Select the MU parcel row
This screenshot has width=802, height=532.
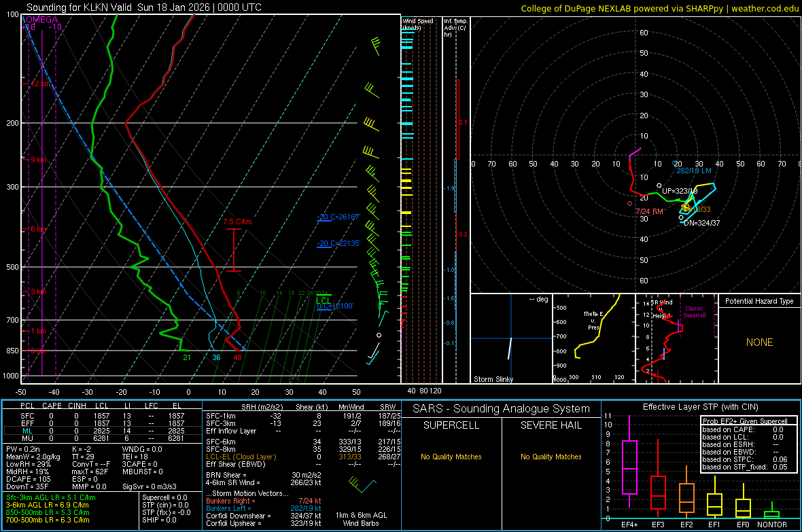pyautogui.click(x=101, y=438)
